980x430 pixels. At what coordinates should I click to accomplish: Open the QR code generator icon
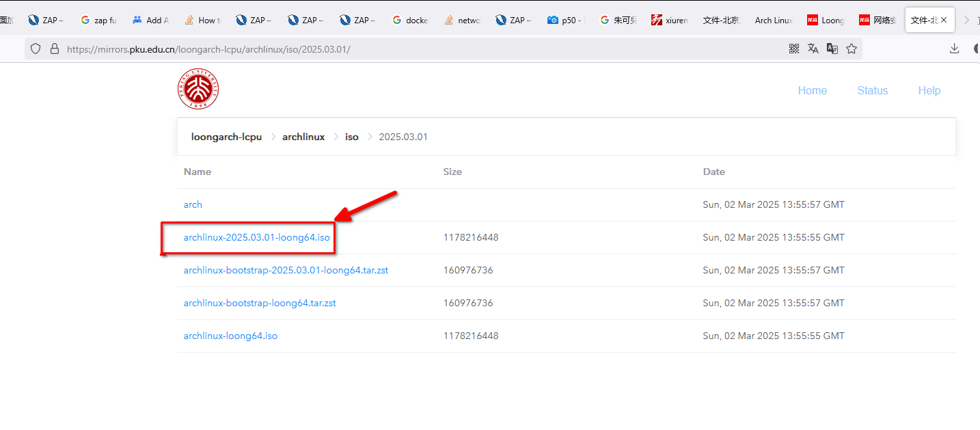794,49
